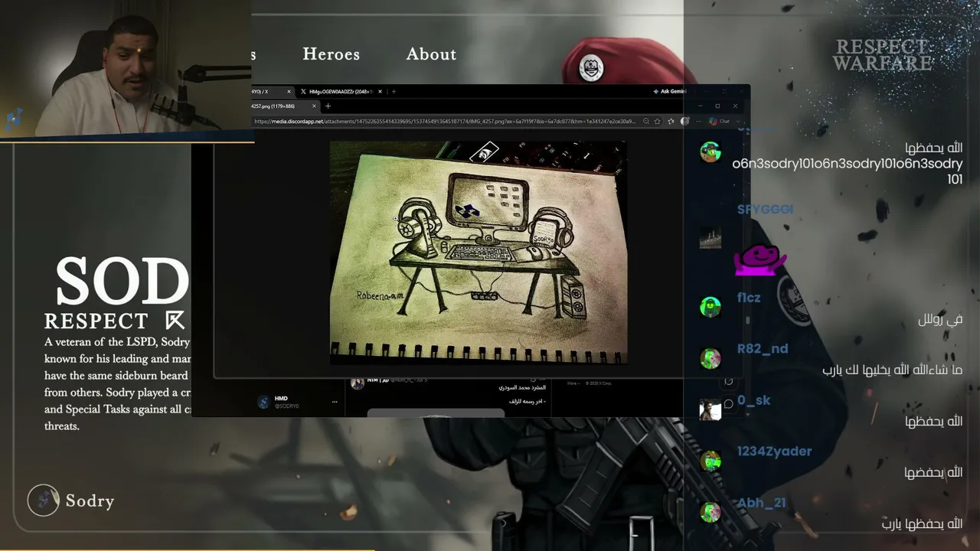This screenshot has width=980, height=551.
Task: Bookmark this page with the star icon
Action: 657,121
